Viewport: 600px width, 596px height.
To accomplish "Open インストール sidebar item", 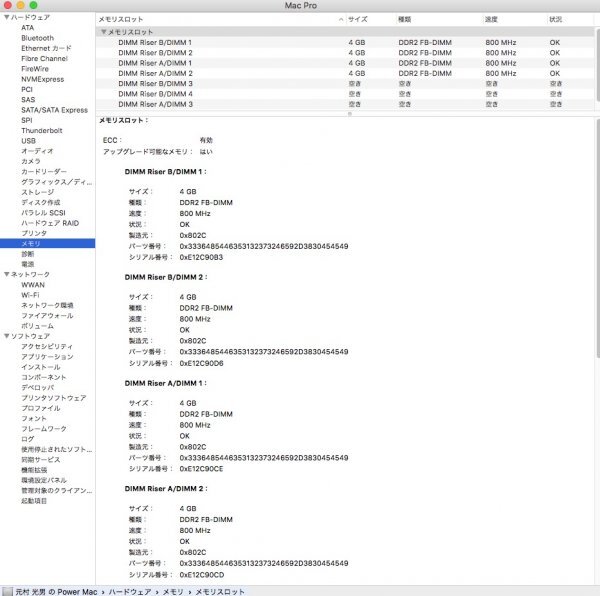I will tap(41, 367).
